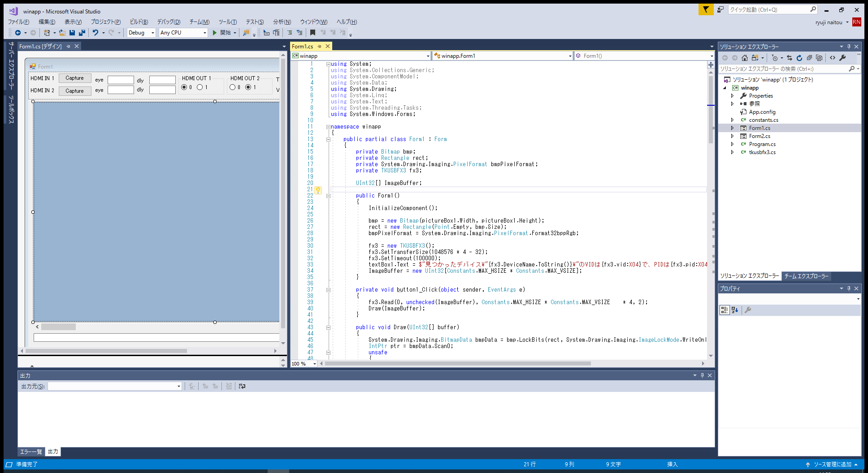Click the View Code icon in Solution Explorer
This screenshot has width=868, height=473.
pyautogui.click(x=833, y=58)
